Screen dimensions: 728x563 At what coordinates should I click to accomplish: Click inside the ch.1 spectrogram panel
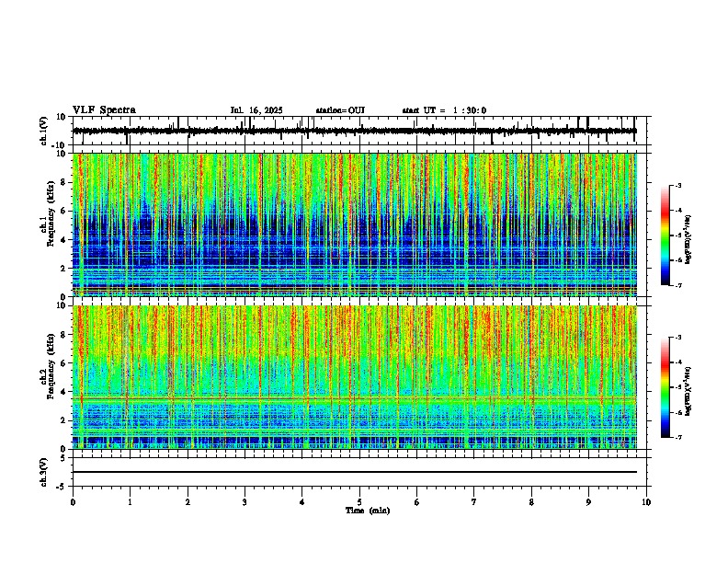[x=355, y=224]
